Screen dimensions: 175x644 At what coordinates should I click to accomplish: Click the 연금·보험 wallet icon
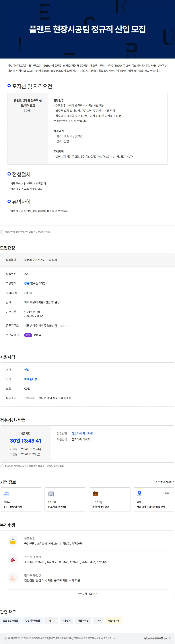[x=13, y=541]
